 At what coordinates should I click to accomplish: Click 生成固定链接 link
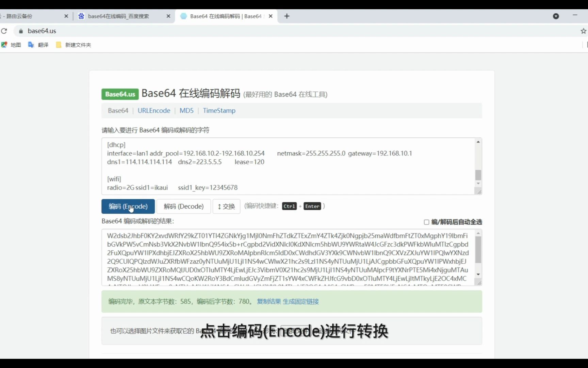point(301,301)
